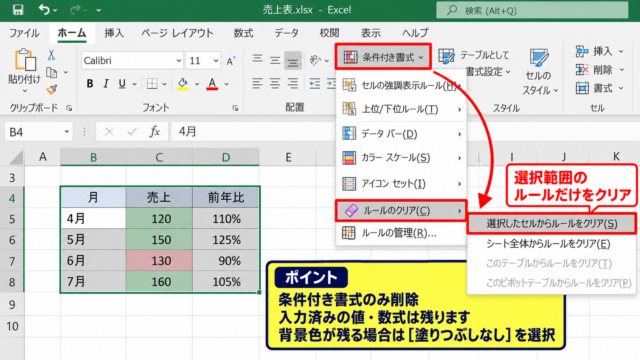Image resolution: width=640 pixels, height=360 pixels.
Task: Expand Quick Access Toolbar customize arrow
Action: [98, 10]
